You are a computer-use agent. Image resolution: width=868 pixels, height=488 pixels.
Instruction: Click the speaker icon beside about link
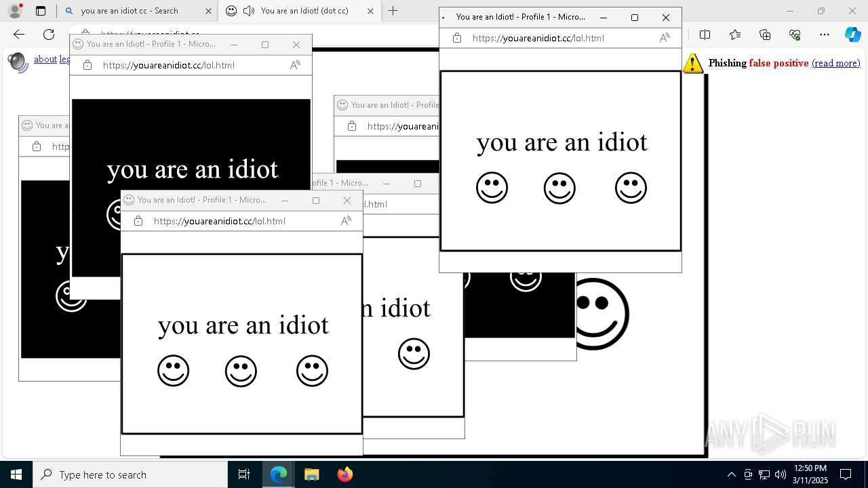[x=18, y=62]
